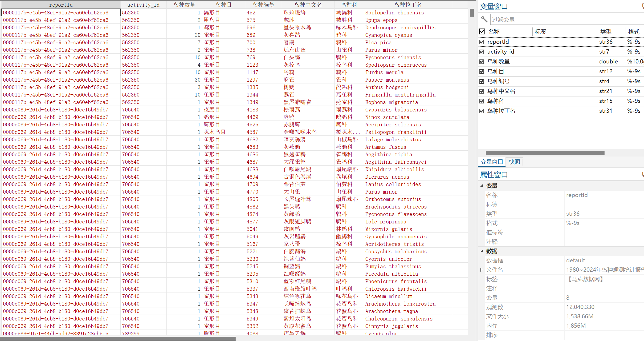Screen dimensions: 644x341
Task: Toggle checkbox for 鸟种拉丁名 variable
Action: [x=482, y=111]
